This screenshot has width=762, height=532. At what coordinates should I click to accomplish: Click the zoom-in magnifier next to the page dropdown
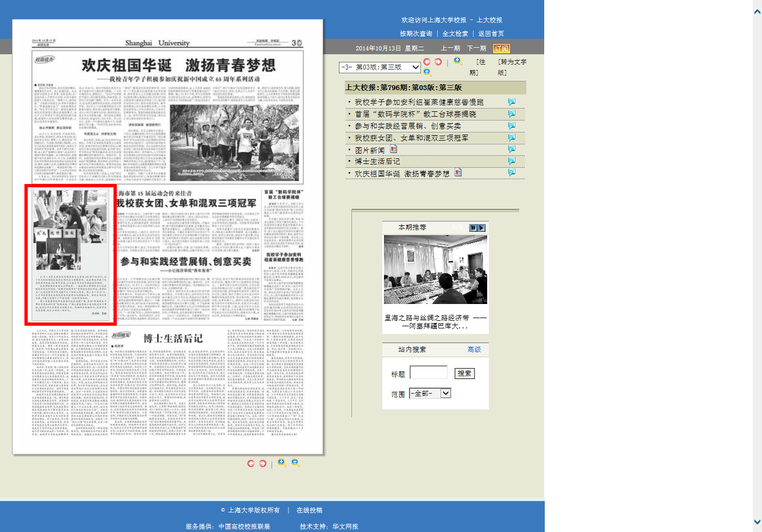coord(458,61)
